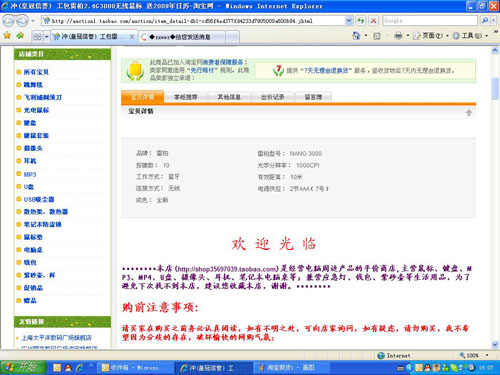The image size is (500, 375).
Task: Click the browser Forward arrow button
Action: [x=22, y=21]
